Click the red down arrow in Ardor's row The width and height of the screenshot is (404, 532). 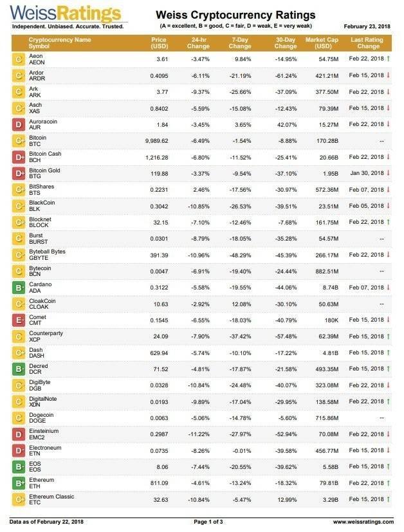(x=389, y=75)
